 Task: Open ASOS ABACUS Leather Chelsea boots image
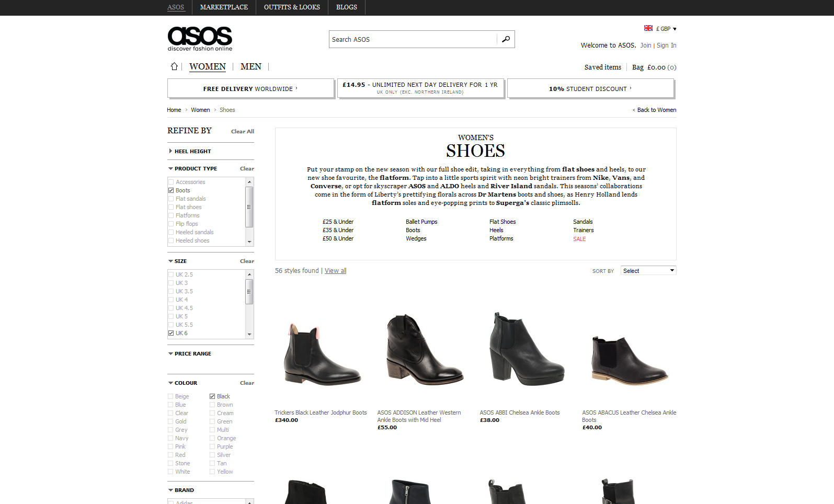pyautogui.click(x=630, y=360)
